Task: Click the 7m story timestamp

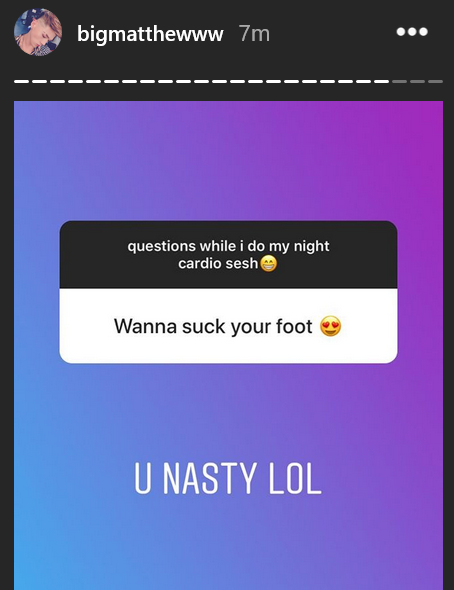Action: pyautogui.click(x=254, y=34)
